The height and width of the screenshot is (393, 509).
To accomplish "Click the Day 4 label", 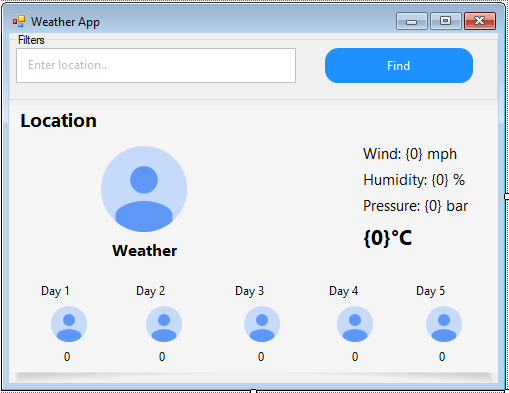I will 343,291.
